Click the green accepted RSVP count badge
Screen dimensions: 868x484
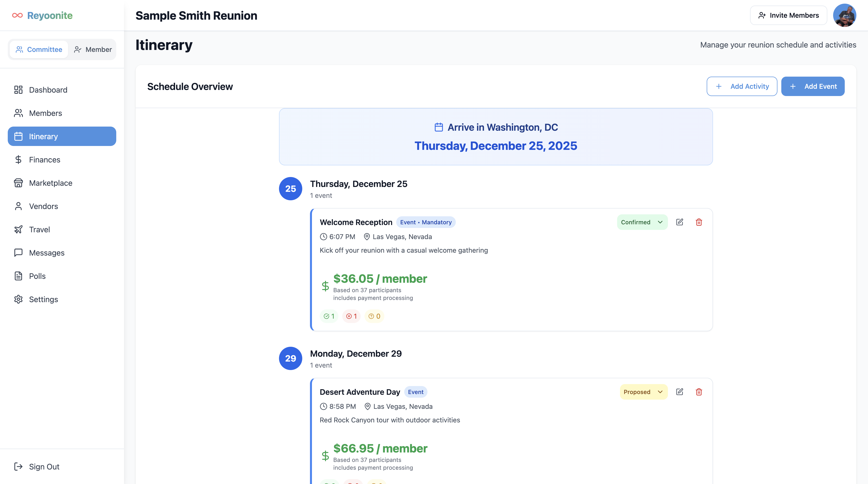(x=329, y=316)
